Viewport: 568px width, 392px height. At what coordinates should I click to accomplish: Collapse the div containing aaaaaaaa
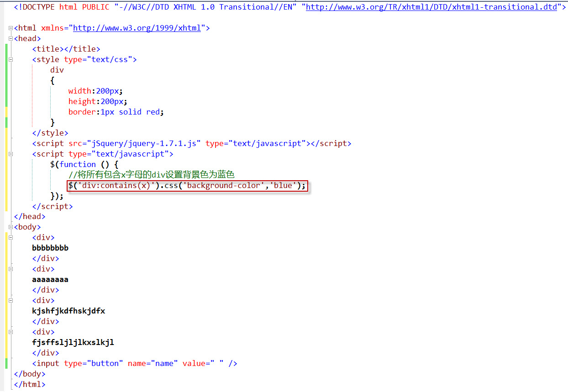pyautogui.click(x=11, y=269)
